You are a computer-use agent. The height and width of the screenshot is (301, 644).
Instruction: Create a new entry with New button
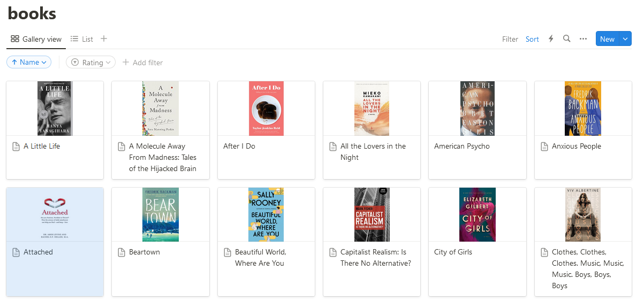(607, 39)
